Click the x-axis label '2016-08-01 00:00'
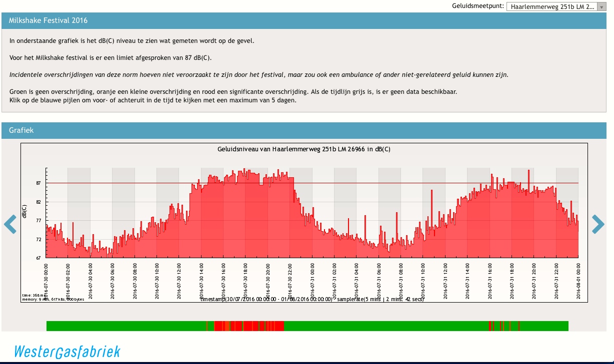 (578, 281)
